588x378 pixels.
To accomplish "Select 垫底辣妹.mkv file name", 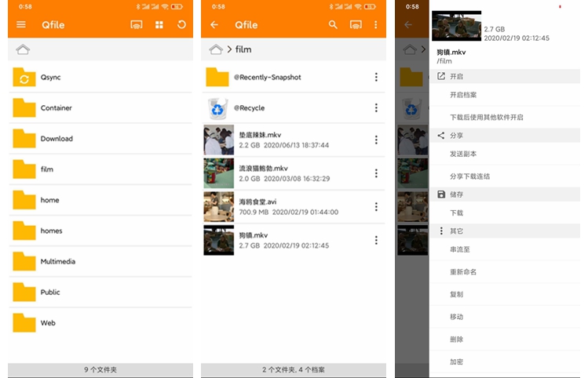I will point(261,135).
